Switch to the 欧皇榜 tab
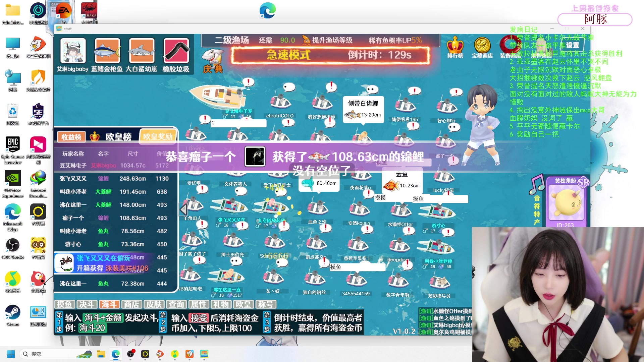 click(x=118, y=137)
